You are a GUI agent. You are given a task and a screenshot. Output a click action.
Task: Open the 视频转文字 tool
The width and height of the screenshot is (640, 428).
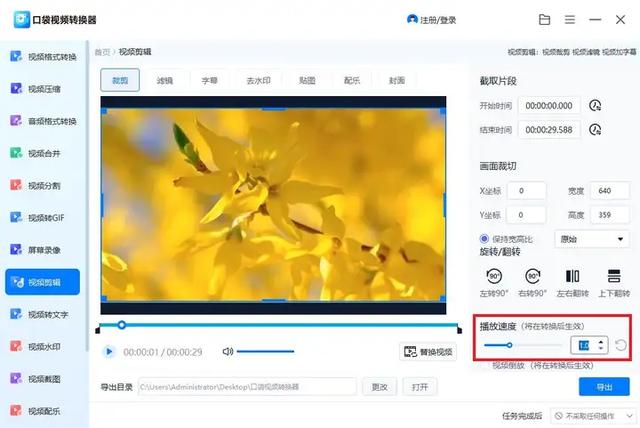39,314
